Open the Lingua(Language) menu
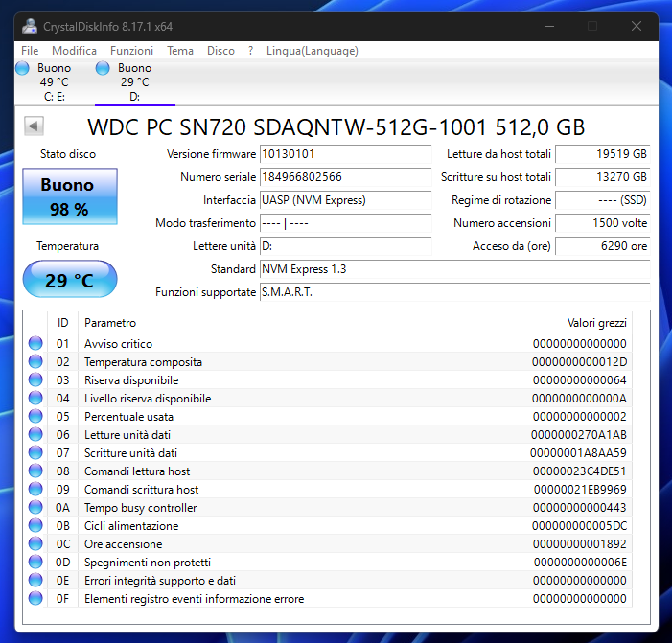 click(312, 51)
